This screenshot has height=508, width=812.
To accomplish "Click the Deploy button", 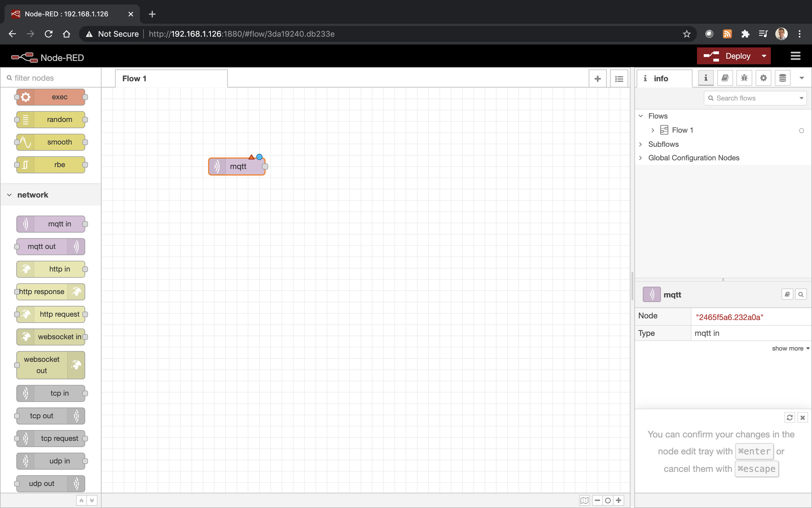I will point(727,56).
